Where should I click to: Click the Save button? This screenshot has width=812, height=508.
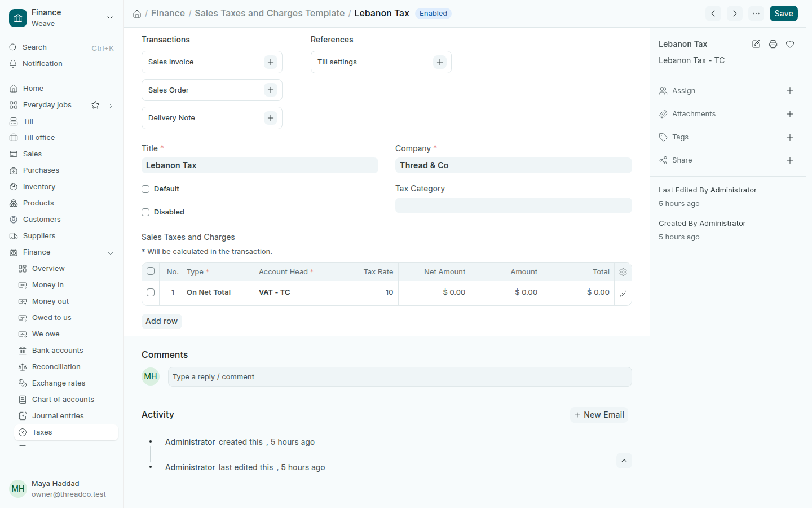784,14
